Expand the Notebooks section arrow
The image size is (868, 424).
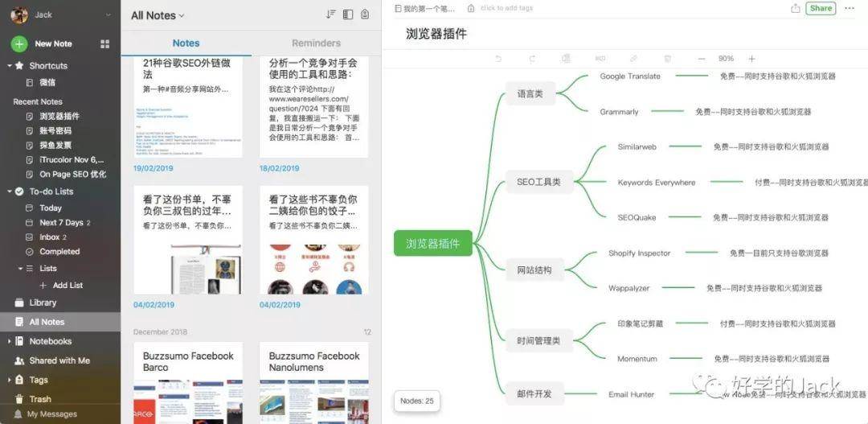tap(10, 341)
